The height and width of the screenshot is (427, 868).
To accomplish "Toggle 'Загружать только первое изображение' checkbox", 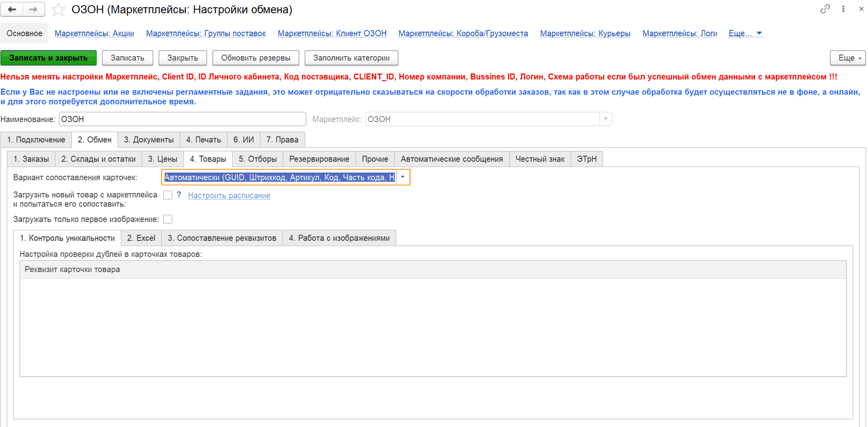I will 168,219.
